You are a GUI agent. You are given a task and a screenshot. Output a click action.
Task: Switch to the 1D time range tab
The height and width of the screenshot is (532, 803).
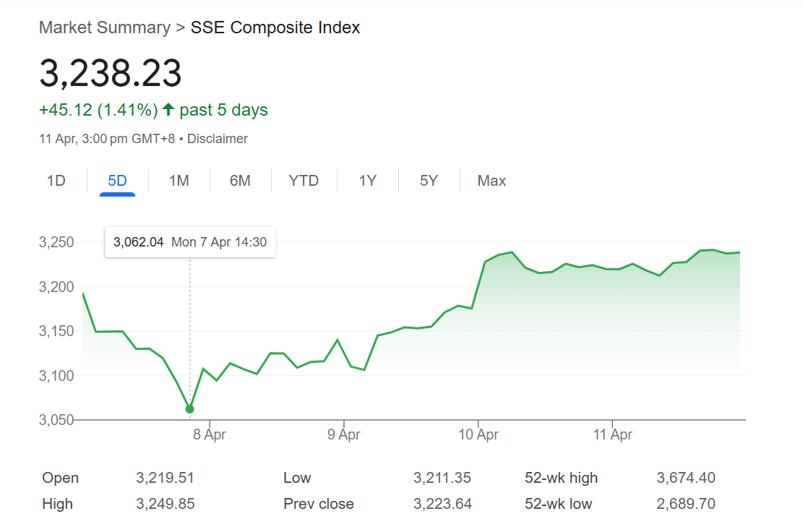click(56, 181)
